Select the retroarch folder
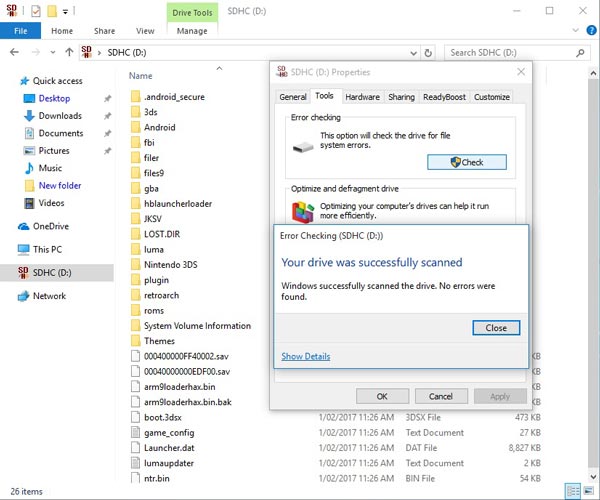This screenshot has width=600, height=500. 161,295
